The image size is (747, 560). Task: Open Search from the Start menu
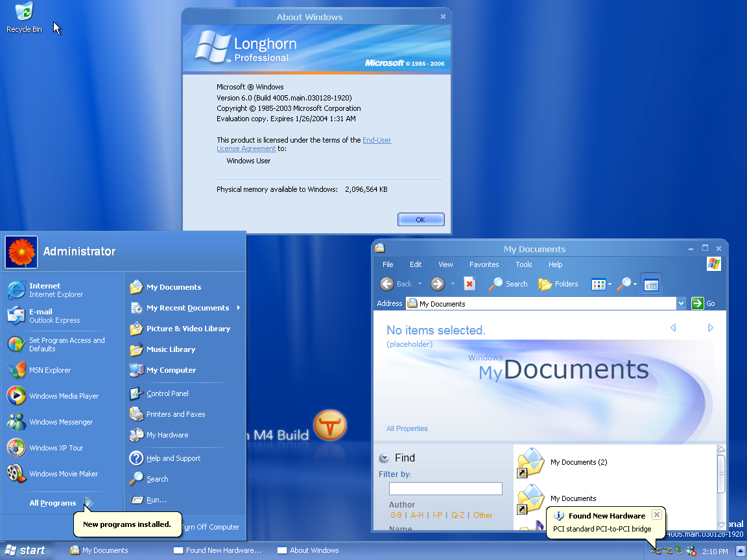[148, 479]
